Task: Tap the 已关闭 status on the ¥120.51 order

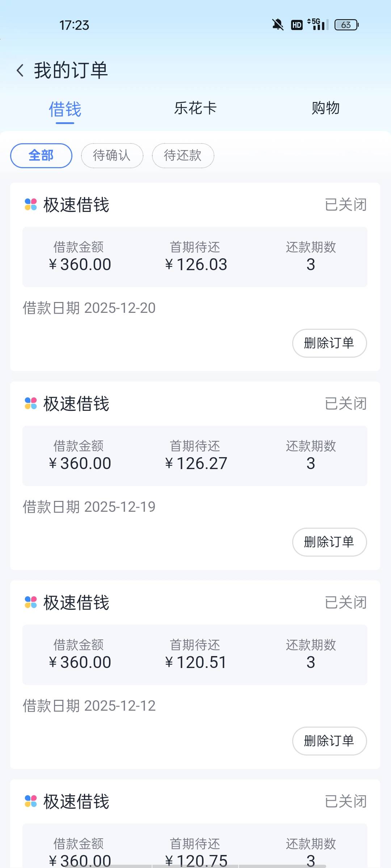Action: tap(346, 603)
